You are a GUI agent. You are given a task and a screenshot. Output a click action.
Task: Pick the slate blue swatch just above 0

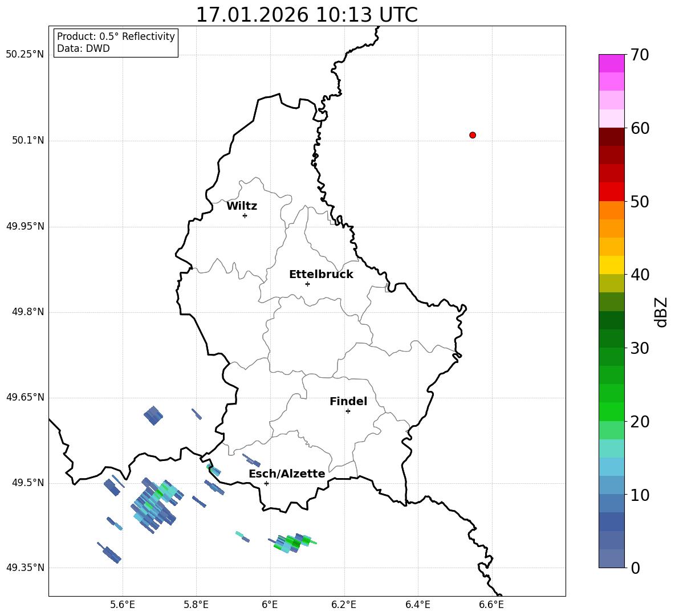611,558
